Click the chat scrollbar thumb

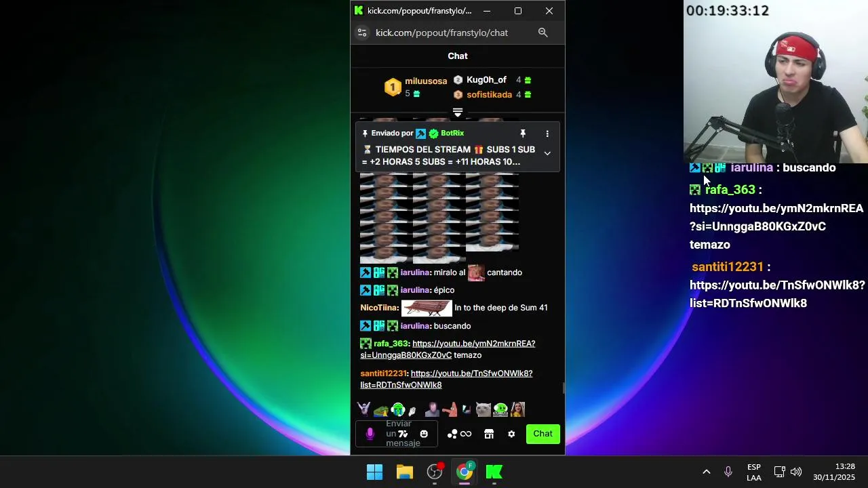pyautogui.click(x=563, y=388)
